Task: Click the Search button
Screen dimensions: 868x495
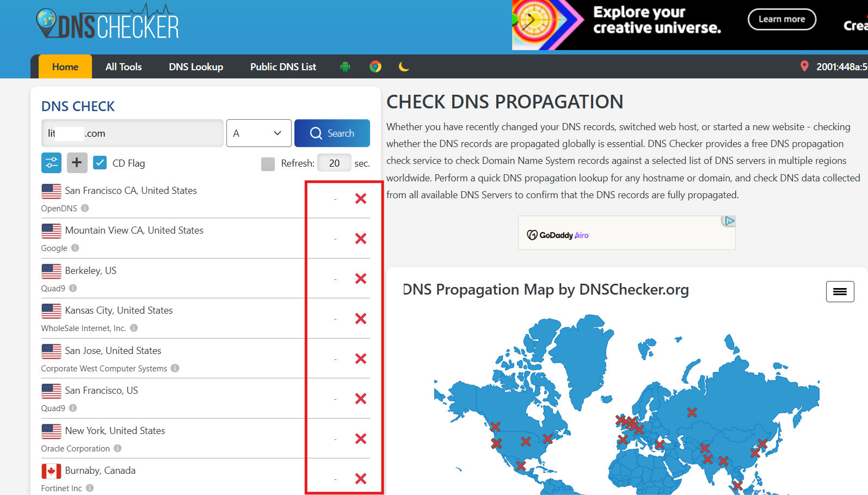Action: click(x=332, y=133)
